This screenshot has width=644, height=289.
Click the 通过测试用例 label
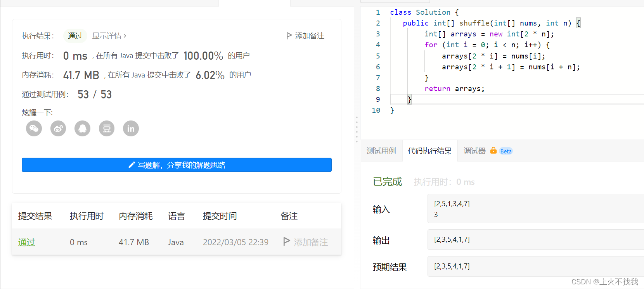click(45, 94)
